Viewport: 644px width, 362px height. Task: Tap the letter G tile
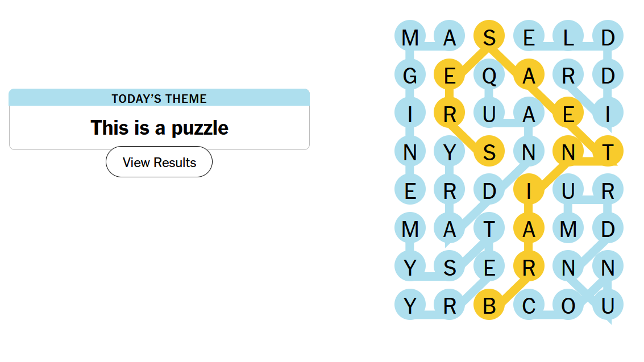[410, 76]
